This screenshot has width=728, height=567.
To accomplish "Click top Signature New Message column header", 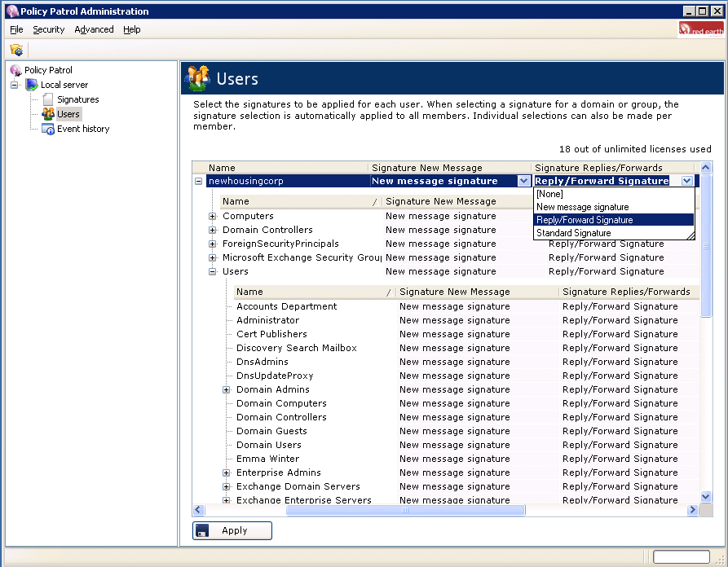I will [450, 168].
